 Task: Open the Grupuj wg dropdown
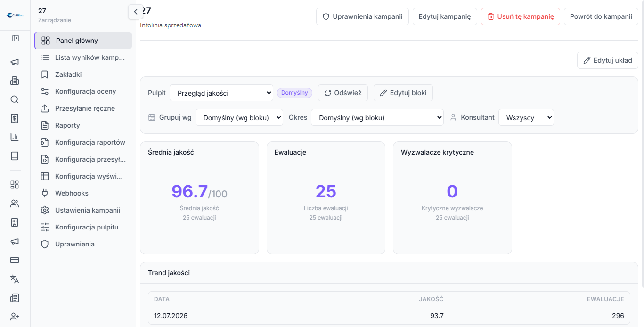tap(239, 118)
